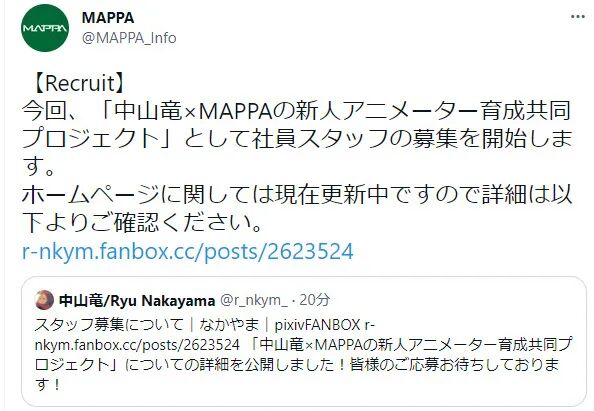Select the 【Recruit】 heading text
The width and height of the screenshot is (594, 411).
pos(79,83)
